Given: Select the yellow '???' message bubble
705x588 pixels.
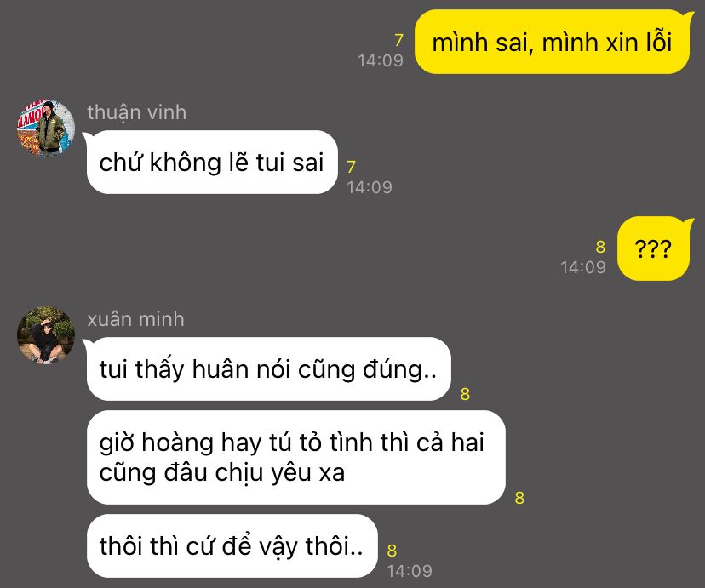Looking at the screenshot, I should click(653, 248).
